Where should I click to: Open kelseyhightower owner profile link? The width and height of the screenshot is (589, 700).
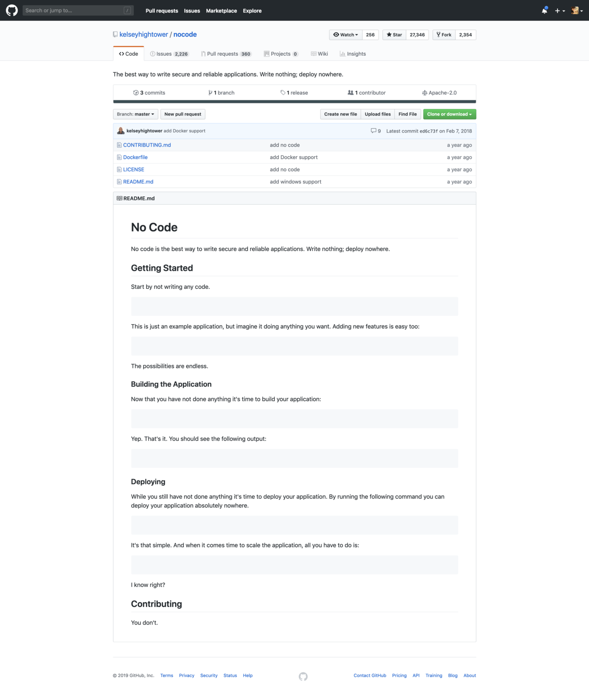143,35
